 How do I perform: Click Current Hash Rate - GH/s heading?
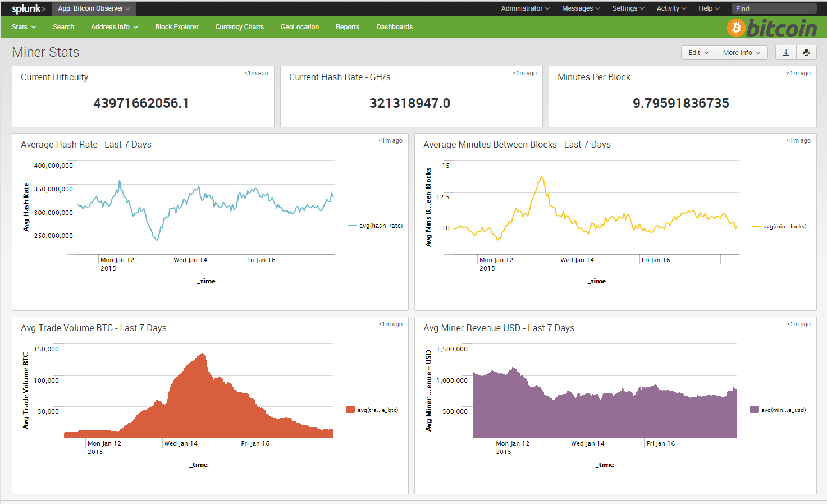tap(340, 77)
